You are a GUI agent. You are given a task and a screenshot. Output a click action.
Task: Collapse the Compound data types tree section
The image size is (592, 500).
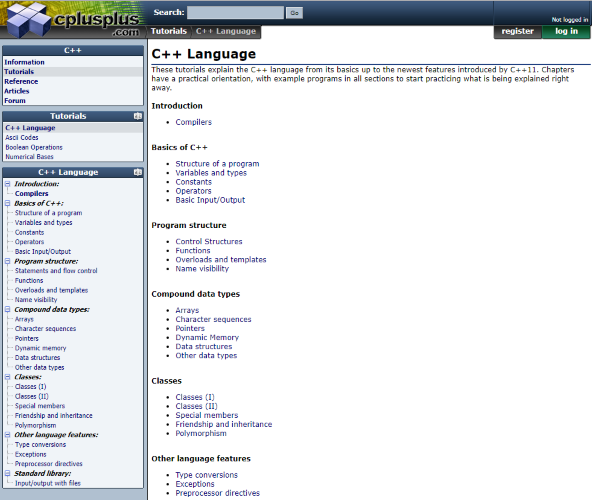coord(7,309)
